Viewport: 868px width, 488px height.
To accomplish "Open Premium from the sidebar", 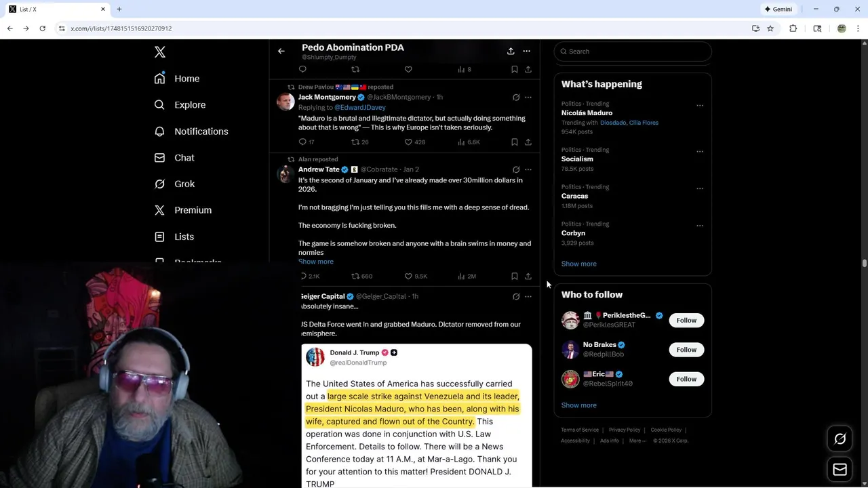I will pyautogui.click(x=183, y=210).
